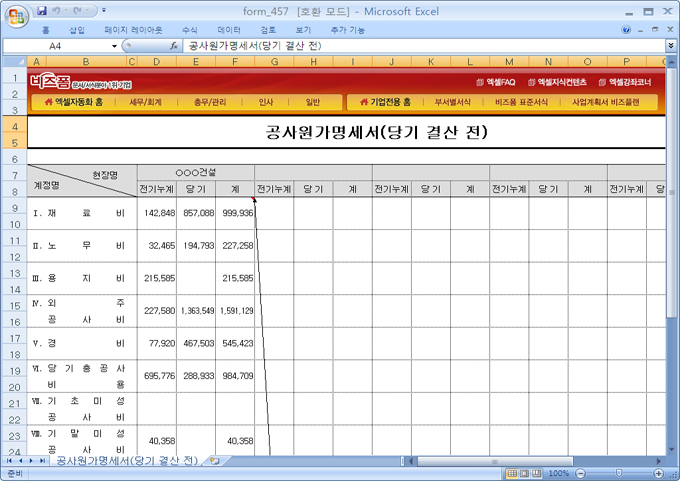The height and width of the screenshot is (481, 680).
Task: Open the 삽입 ribbon tab
Action: coord(77,30)
